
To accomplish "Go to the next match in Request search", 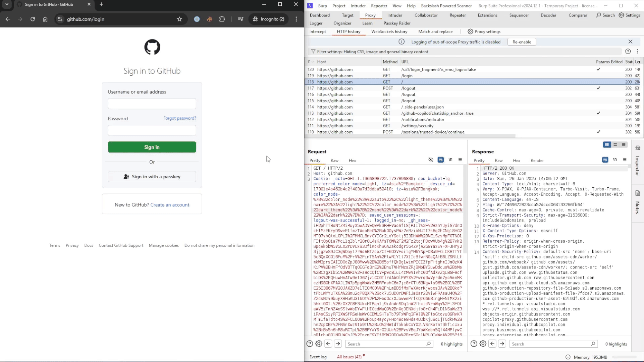I will (338, 344).
